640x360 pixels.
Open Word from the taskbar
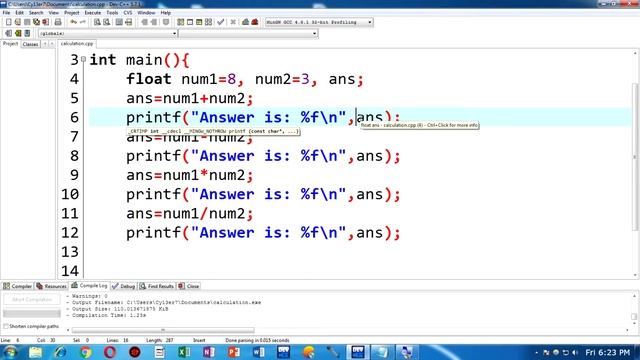pos(258,352)
